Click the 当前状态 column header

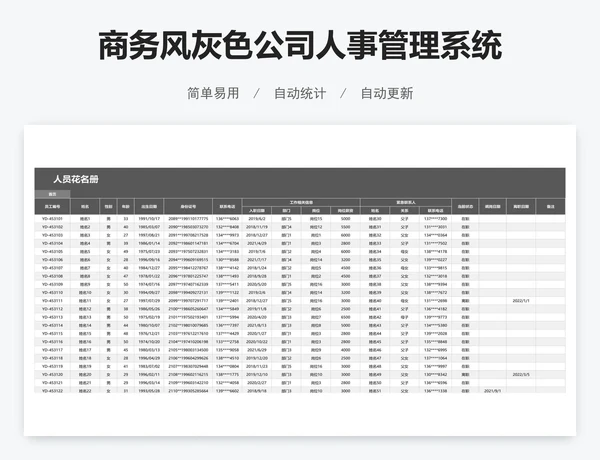[x=465, y=206]
